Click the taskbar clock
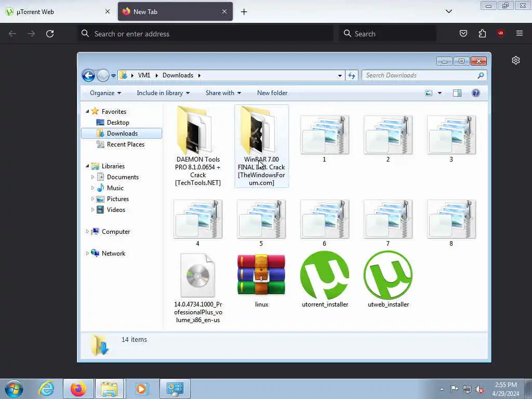This screenshot has height=399, width=532. (x=506, y=389)
